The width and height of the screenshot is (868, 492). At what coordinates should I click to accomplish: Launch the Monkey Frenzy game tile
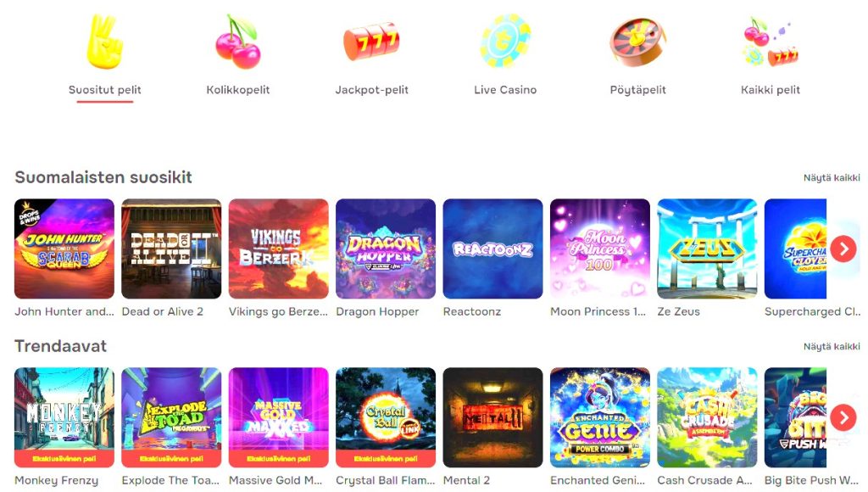click(x=64, y=417)
